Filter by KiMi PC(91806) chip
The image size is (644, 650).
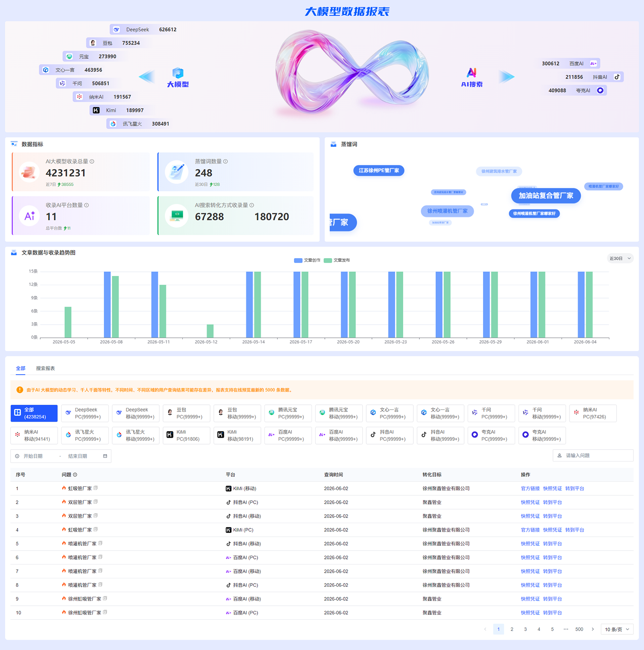(187, 435)
